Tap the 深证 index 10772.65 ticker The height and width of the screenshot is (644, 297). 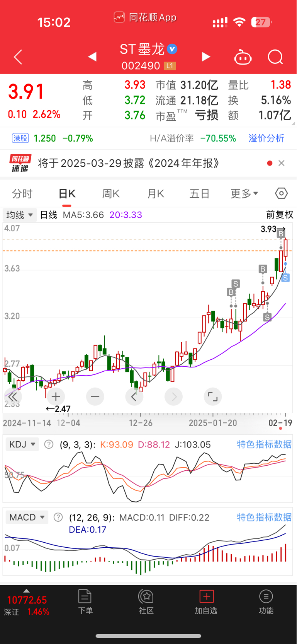click(27, 606)
